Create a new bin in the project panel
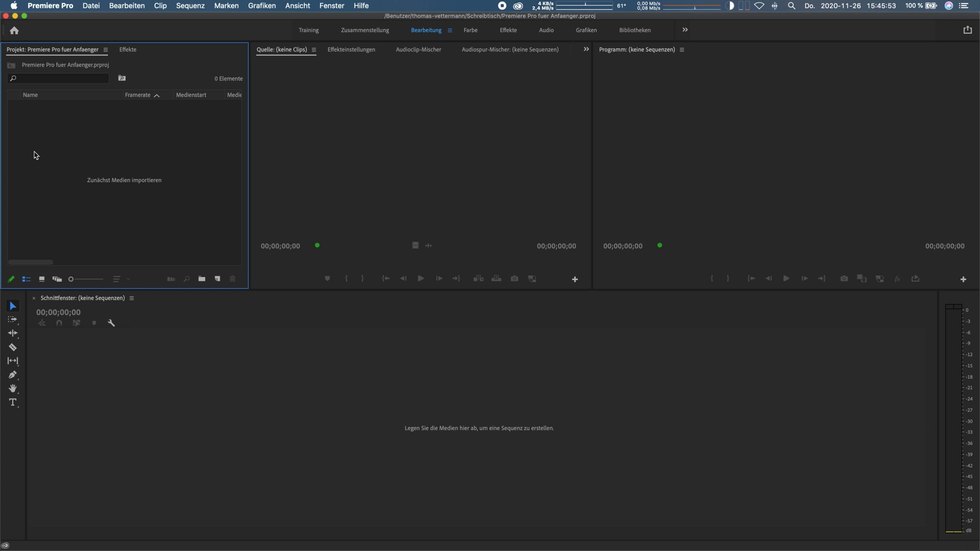Screen dimensions: 980x551 tap(202, 279)
